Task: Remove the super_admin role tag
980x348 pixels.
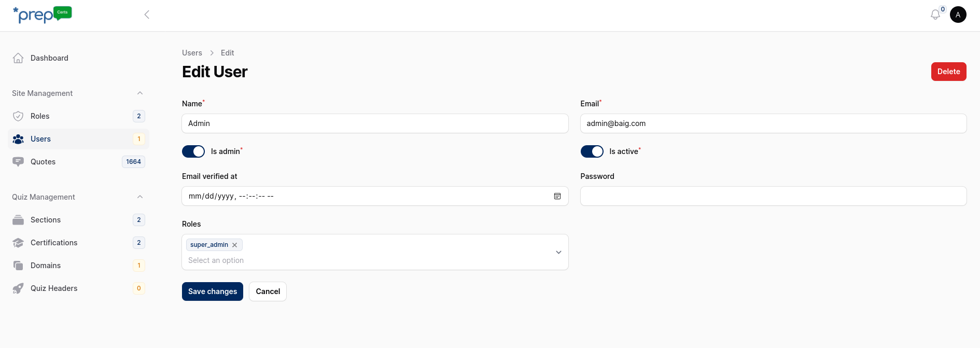Action: [234, 245]
